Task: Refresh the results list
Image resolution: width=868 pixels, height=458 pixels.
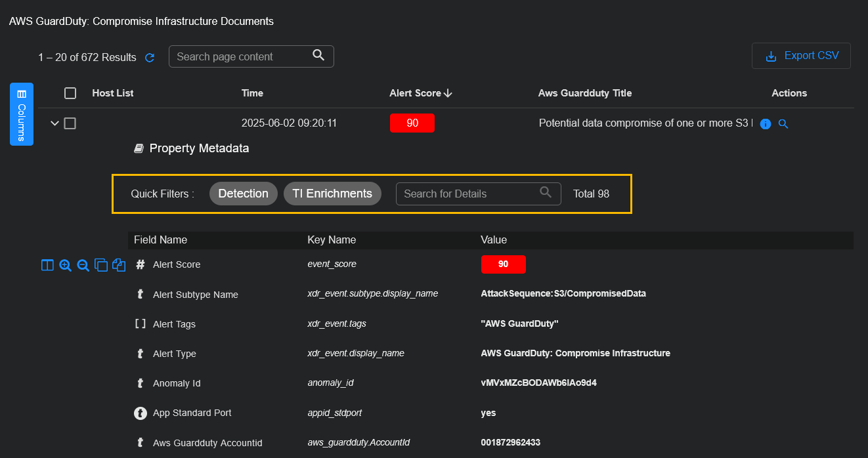Action: 150,57
